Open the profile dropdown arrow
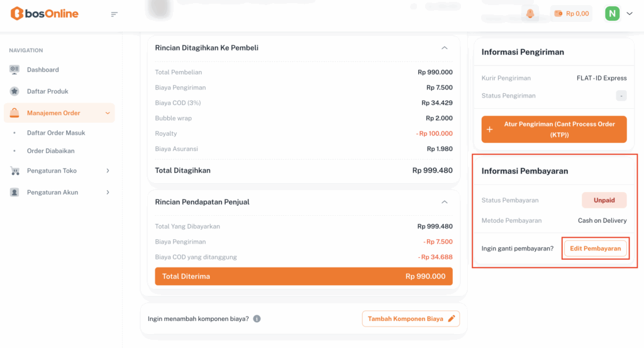The image size is (644, 348). 630,13
